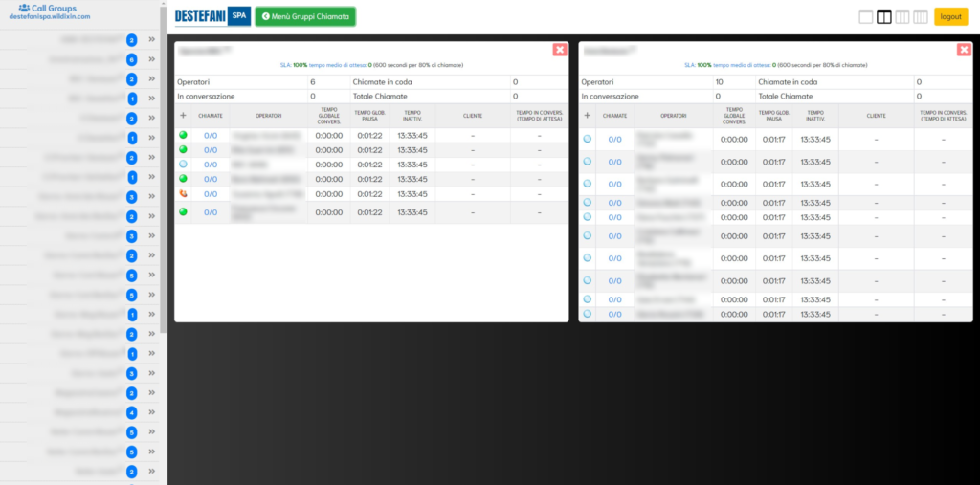Click the DESTEFANI SPA logo
980x485 pixels.
click(x=212, y=17)
